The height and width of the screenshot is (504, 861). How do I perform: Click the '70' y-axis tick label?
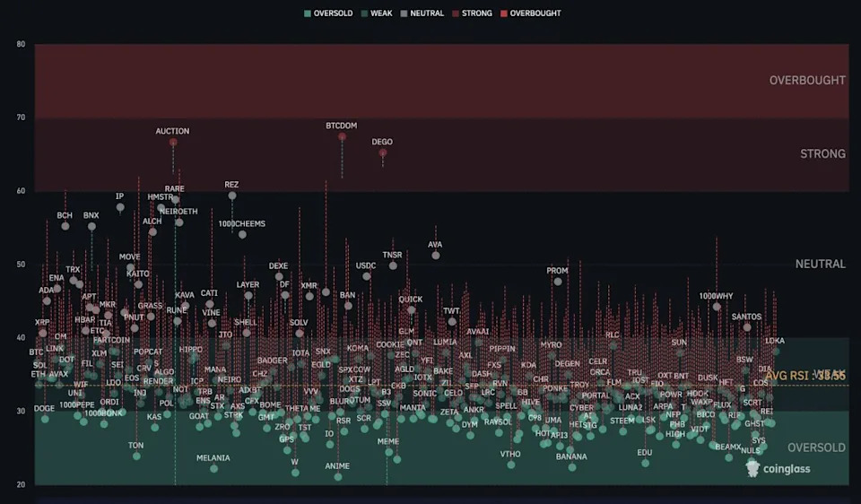[x=21, y=117]
